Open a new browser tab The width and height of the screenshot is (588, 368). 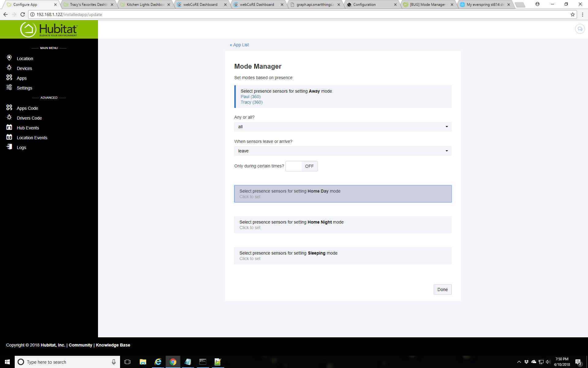pos(520,5)
